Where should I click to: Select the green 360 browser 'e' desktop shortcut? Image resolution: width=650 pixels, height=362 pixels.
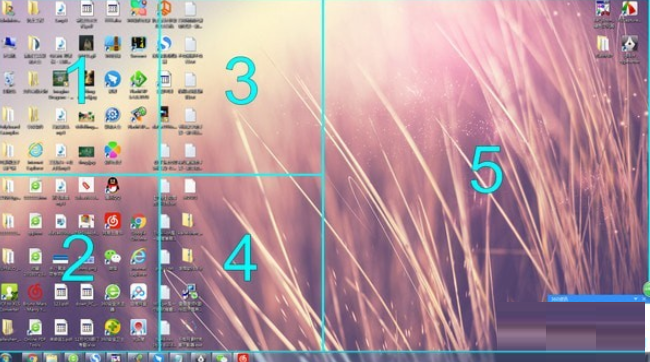[112, 292]
